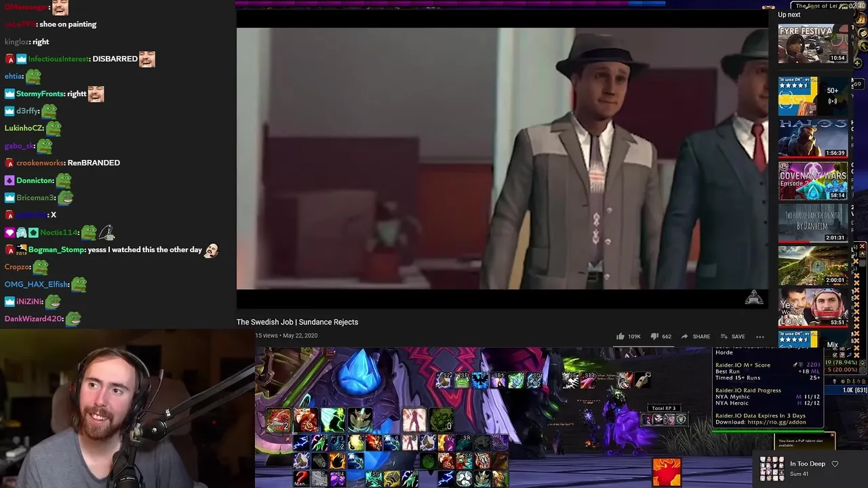This screenshot has height=488, width=868.
Task: Open the Fyre Festival video thumbnail
Action: pyautogui.click(x=812, y=44)
